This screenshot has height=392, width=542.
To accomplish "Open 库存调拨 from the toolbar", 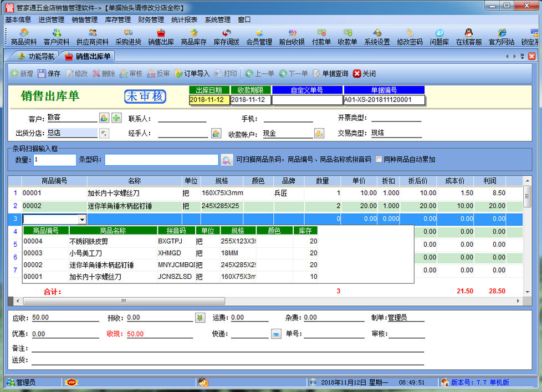I will tap(226, 37).
